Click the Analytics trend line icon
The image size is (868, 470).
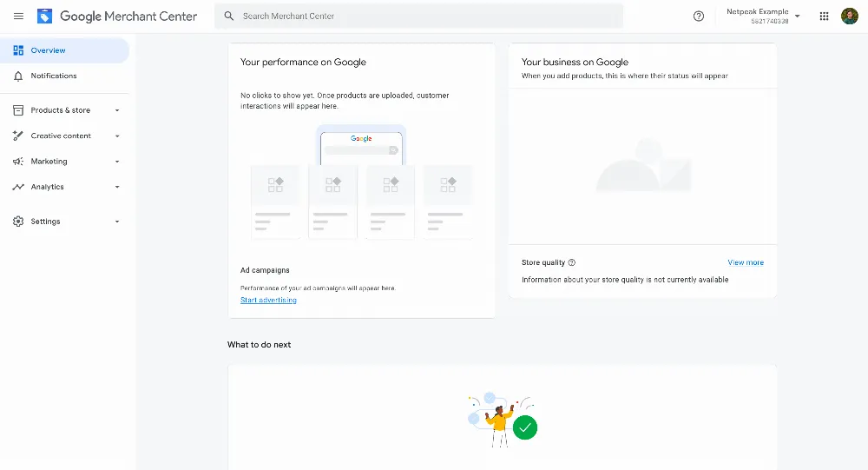coord(18,187)
